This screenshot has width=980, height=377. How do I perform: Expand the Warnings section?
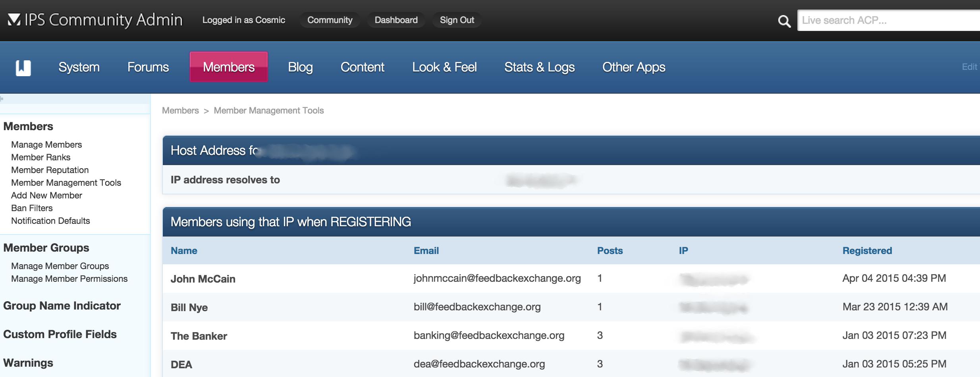click(x=28, y=363)
